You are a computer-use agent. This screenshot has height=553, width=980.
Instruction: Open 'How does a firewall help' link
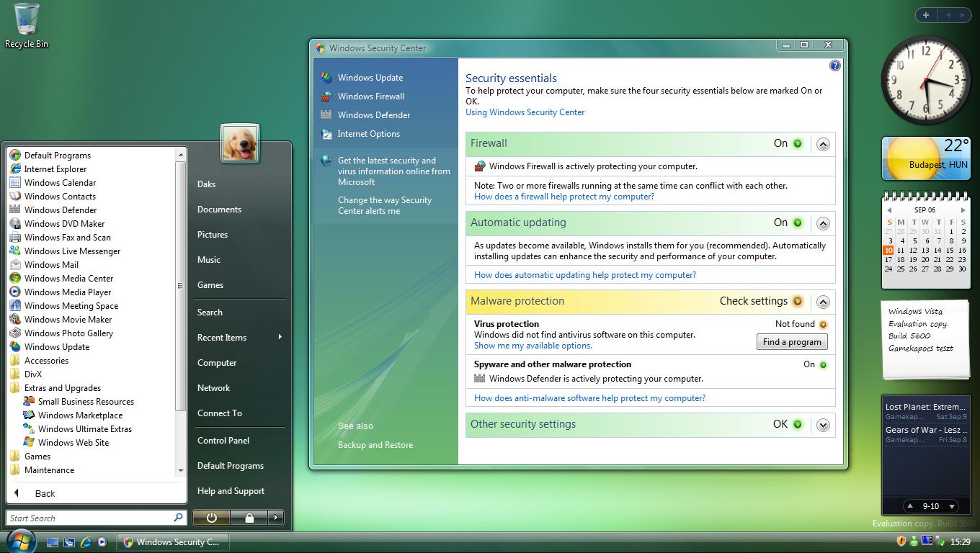pos(564,196)
